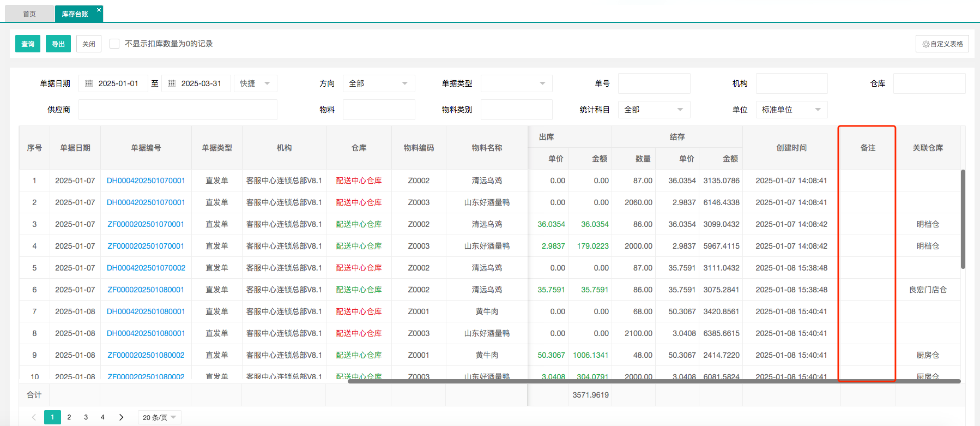The width and height of the screenshot is (980, 426).
Task: Change the 20 条/页 page size
Action: [x=159, y=417]
